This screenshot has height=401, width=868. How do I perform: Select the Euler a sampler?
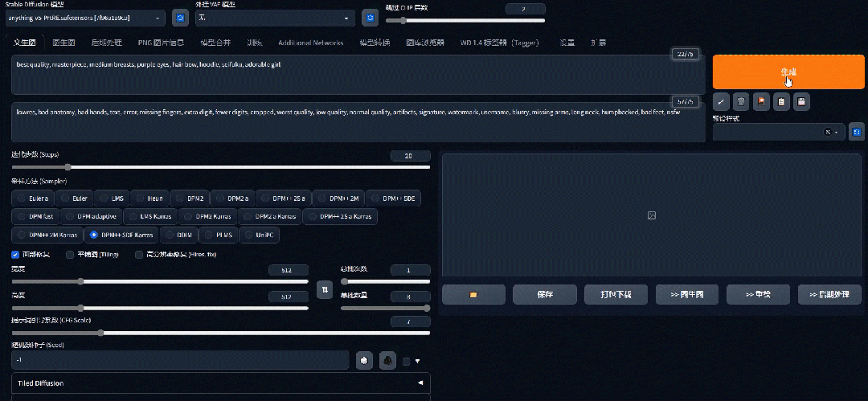33,198
